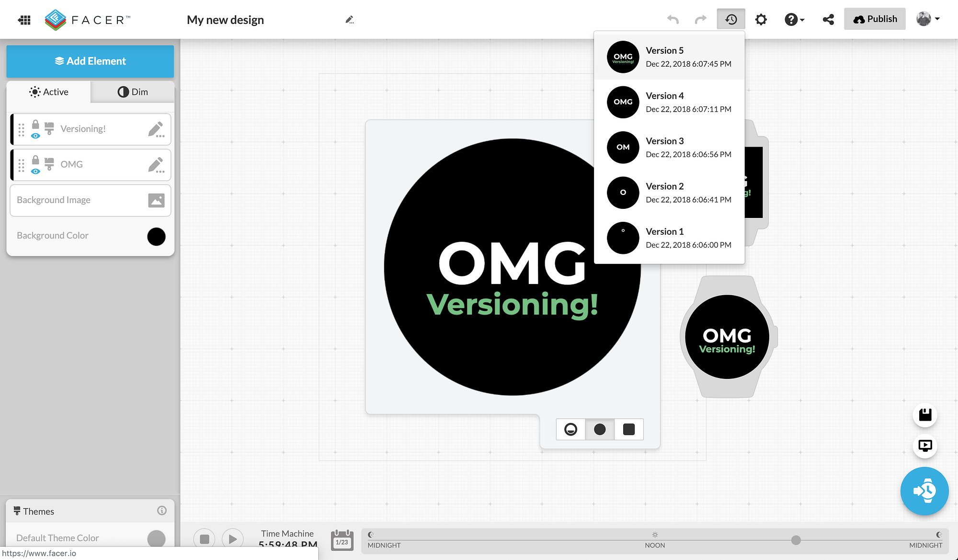
Task: Click the Add Element button
Action: click(90, 61)
